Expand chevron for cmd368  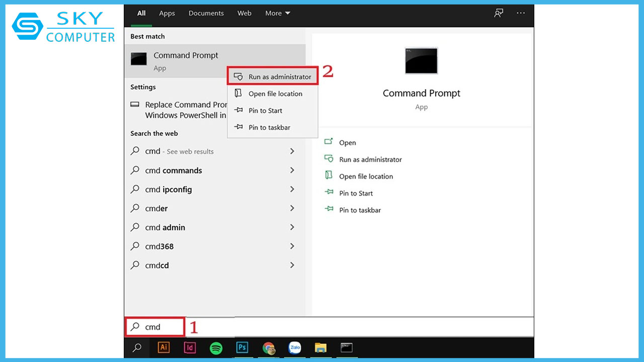[x=292, y=246]
